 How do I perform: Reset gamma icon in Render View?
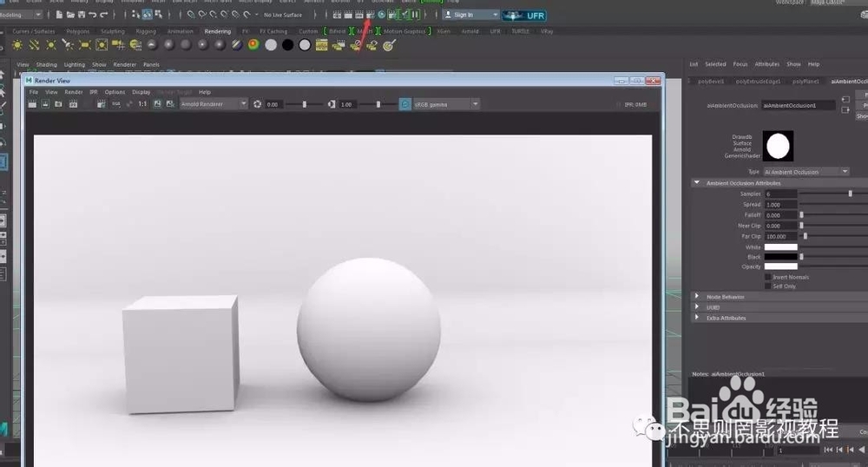click(x=331, y=104)
